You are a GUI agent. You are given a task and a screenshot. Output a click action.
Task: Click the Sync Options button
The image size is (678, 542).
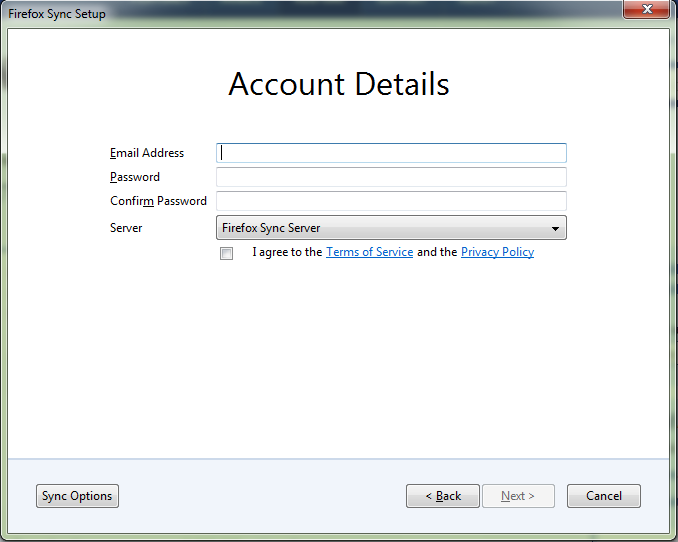point(77,496)
